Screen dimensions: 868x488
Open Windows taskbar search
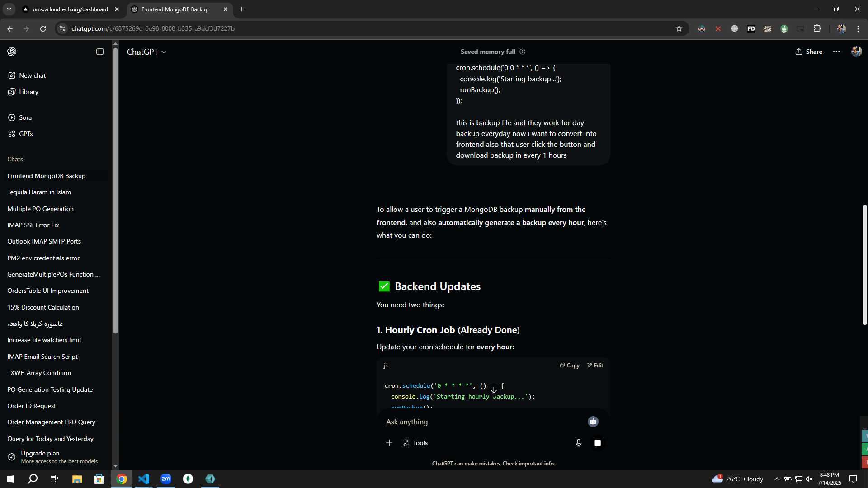tap(33, 479)
